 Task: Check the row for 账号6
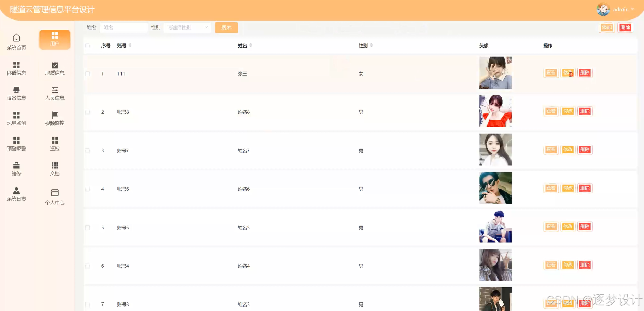point(88,189)
